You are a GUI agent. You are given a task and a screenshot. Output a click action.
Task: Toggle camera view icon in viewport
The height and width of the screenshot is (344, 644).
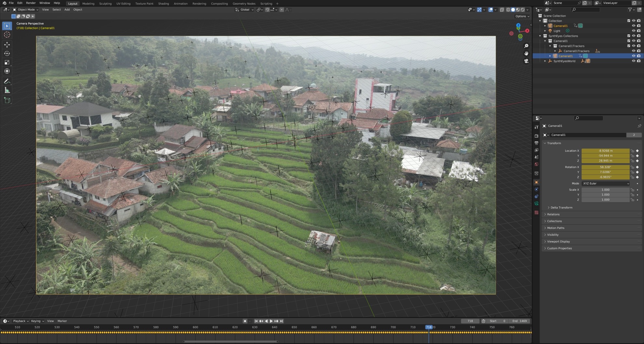(526, 61)
